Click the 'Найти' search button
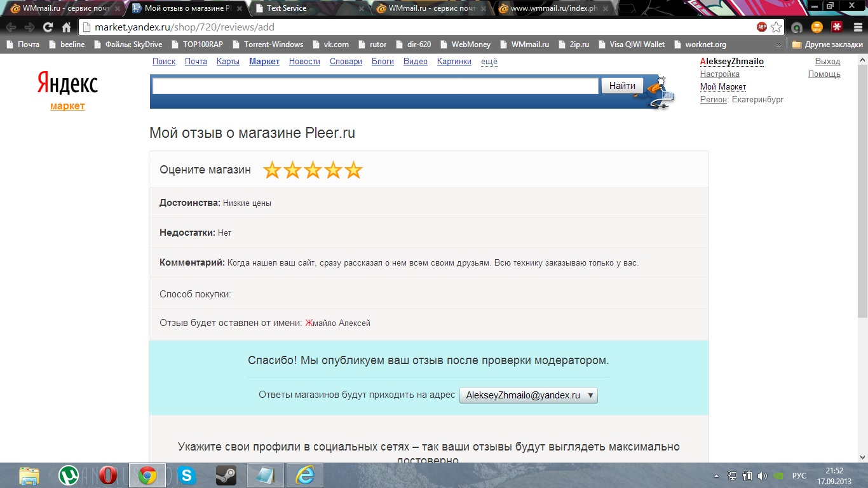This screenshot has height=488, width=868. [622, 86]
